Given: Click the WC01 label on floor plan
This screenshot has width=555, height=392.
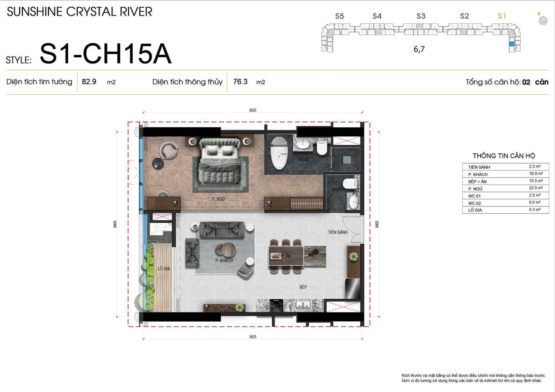Looking at the screenshot, I should (336, 190).
